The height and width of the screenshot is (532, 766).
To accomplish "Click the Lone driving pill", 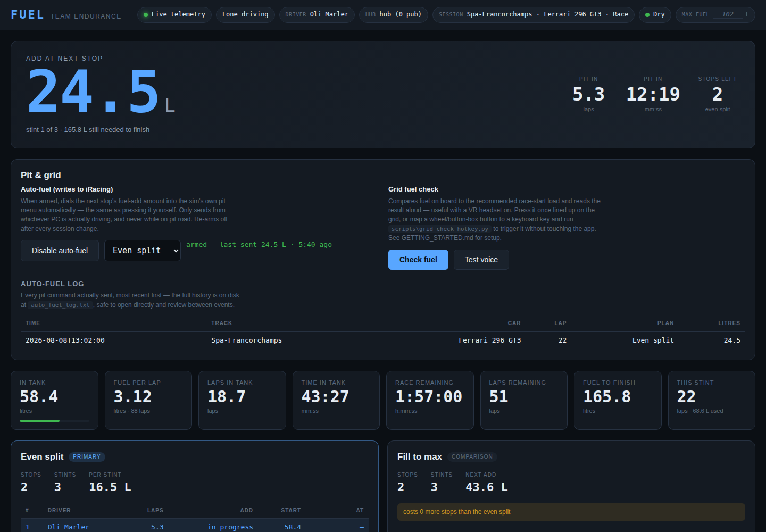I will click(x=245, y=14).
